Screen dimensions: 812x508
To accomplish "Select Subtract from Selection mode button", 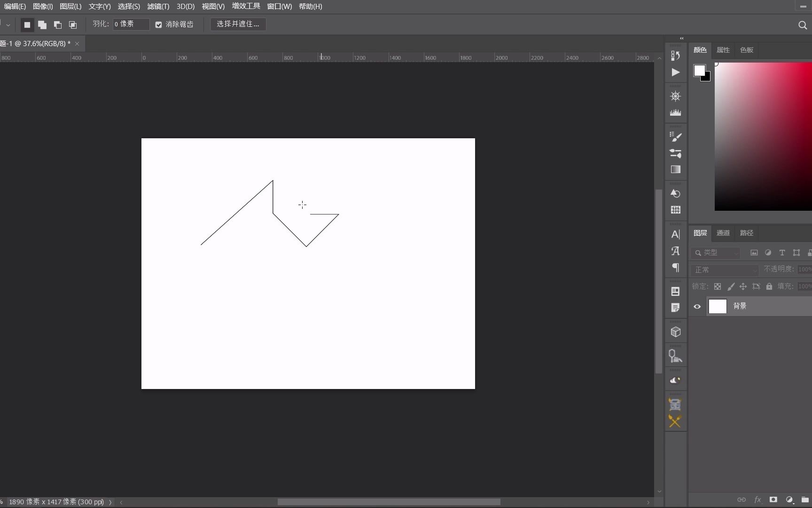I will 58,24.
